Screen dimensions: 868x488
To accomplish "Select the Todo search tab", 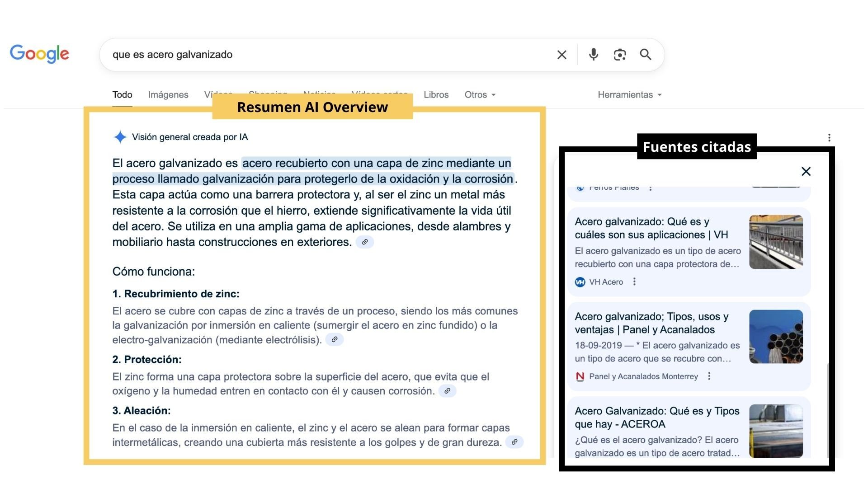I will [122, 95].
